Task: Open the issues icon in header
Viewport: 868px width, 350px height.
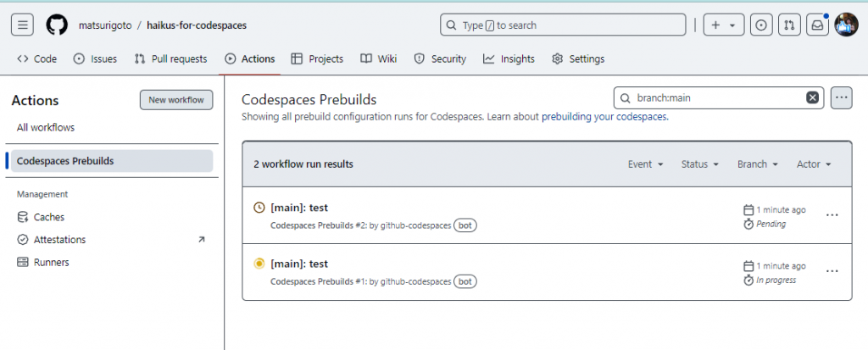Action: (762, 25)
